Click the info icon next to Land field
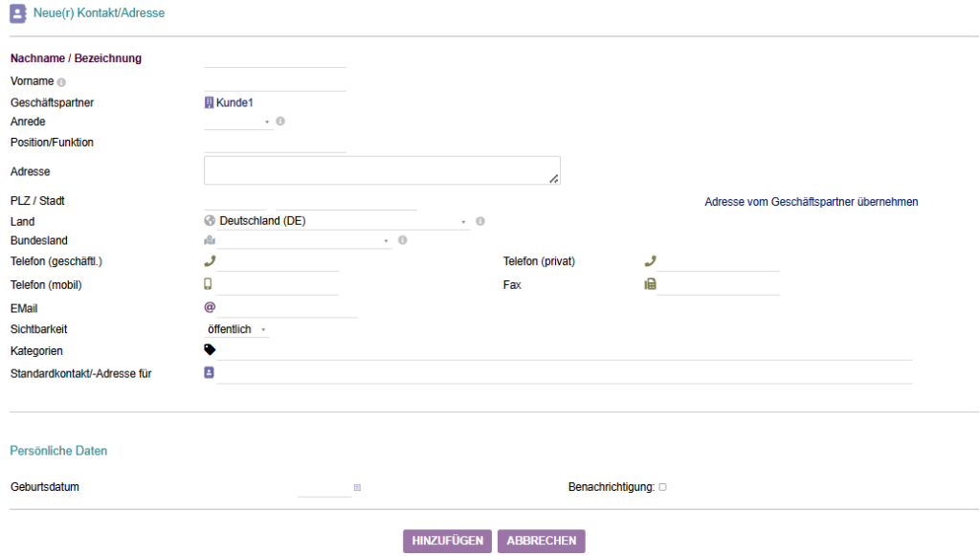This screenshot has width=980, height=556. pyautogui.click(x=479, y=221)
